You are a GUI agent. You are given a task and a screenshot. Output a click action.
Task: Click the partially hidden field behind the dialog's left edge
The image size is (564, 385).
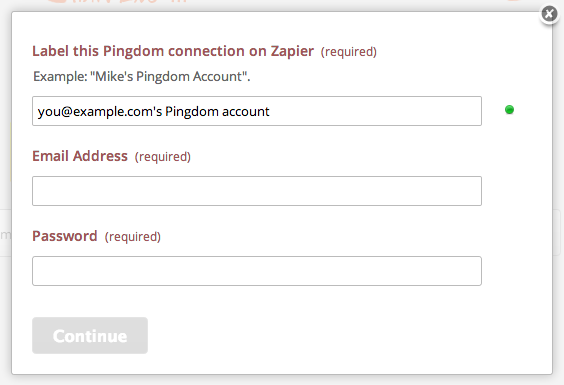pos(5,233)
